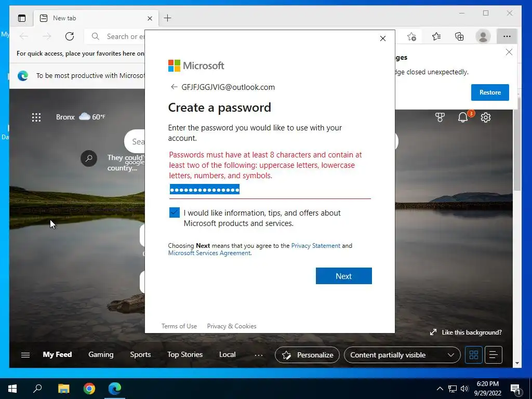Click the taskbar volume speaker icon
532x399 pixels.
[464, 389]
